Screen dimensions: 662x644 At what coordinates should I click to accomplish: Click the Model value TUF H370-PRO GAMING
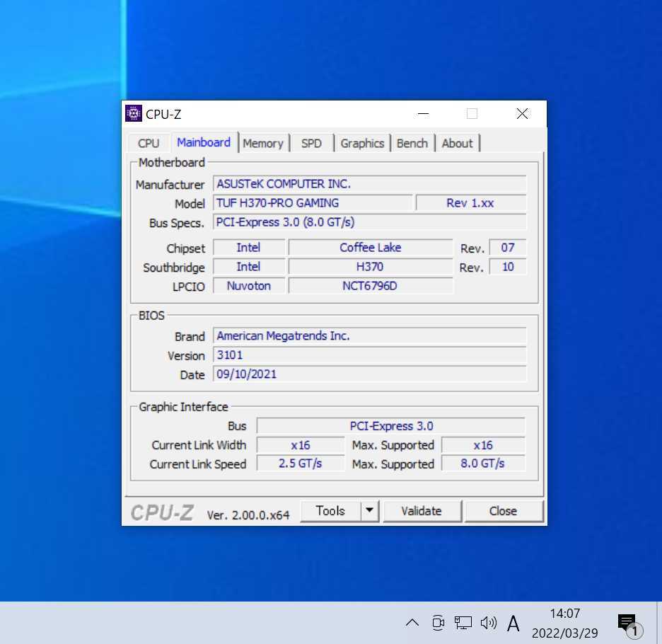(x=313, y=203)
